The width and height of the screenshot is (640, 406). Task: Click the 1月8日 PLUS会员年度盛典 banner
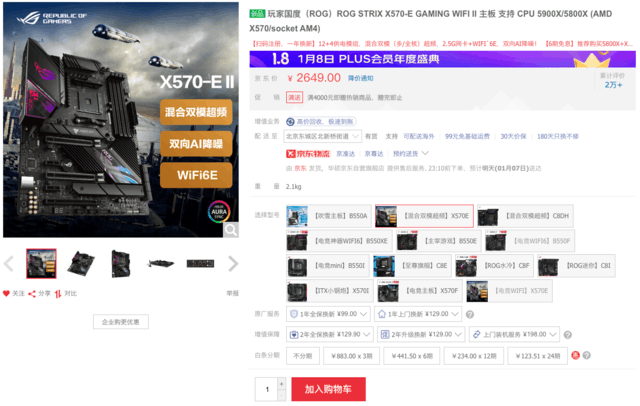coord(442,59)
